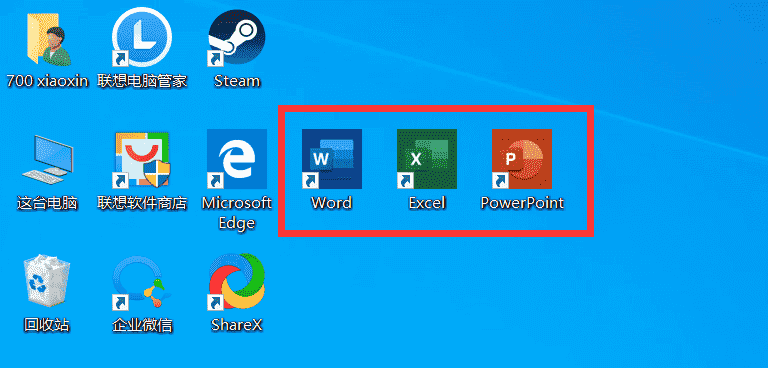
Task: Click the 700 xiaoxin user folder icon
Action: click(x=48, y=38)
